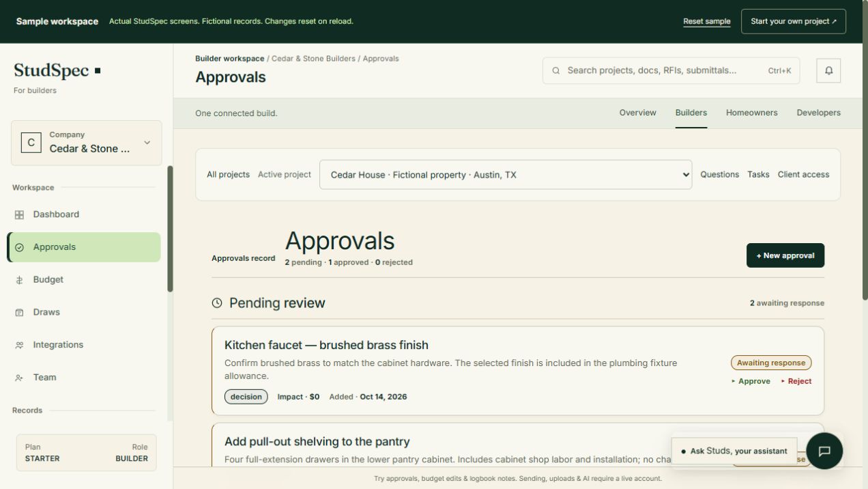Open Kitchen faucet — brushed brass finish title
868x489 pixels.
pos(326,345)
